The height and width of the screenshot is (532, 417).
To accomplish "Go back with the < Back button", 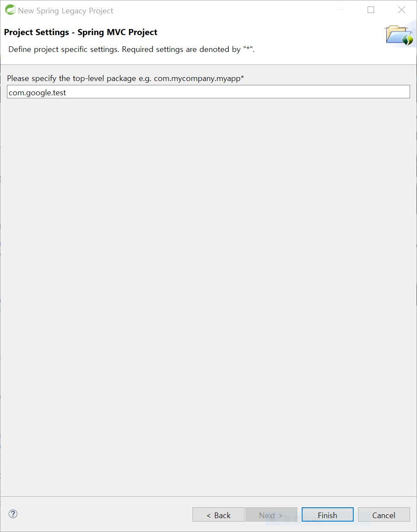I will click(218, 515).
